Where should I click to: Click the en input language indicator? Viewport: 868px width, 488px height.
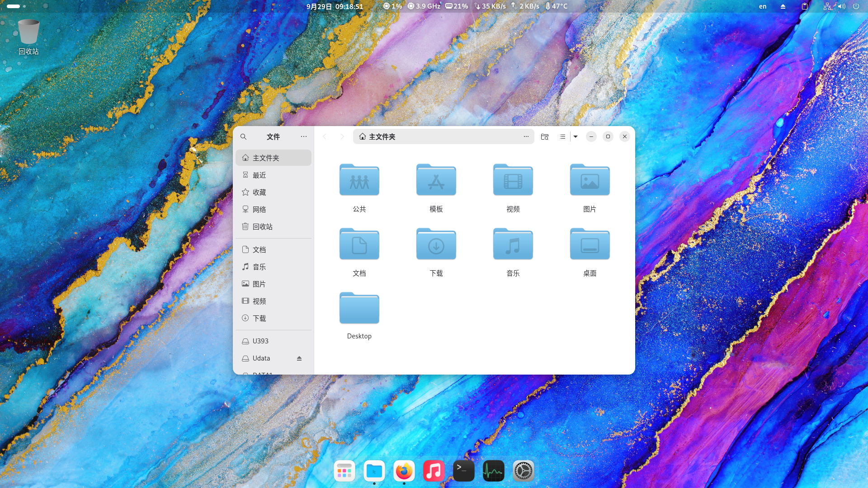763,6
